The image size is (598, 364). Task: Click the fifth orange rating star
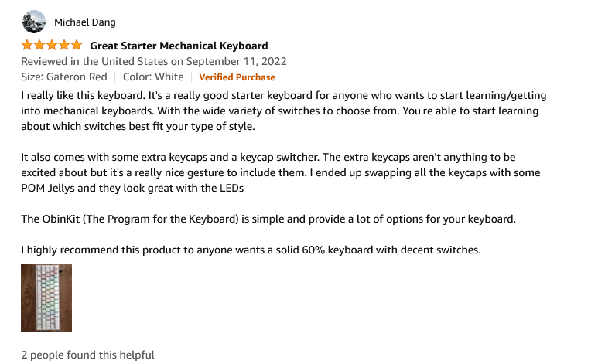[77, 45]
